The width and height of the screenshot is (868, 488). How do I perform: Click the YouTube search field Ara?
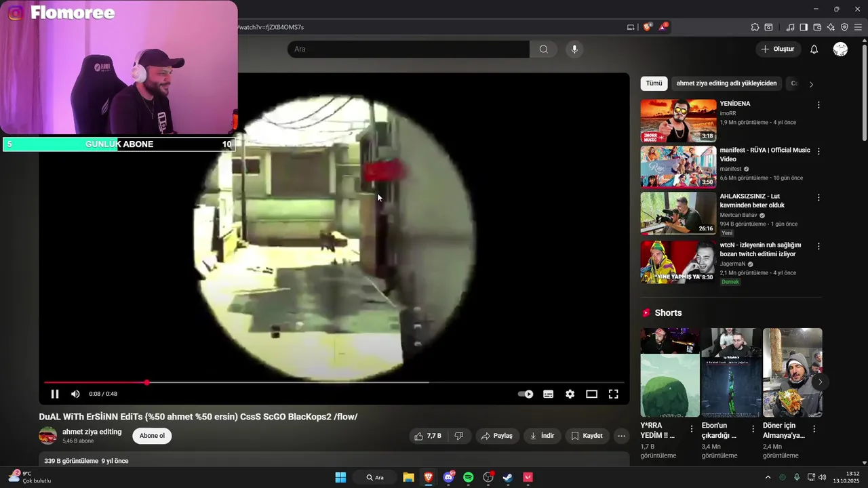point(408,49)
